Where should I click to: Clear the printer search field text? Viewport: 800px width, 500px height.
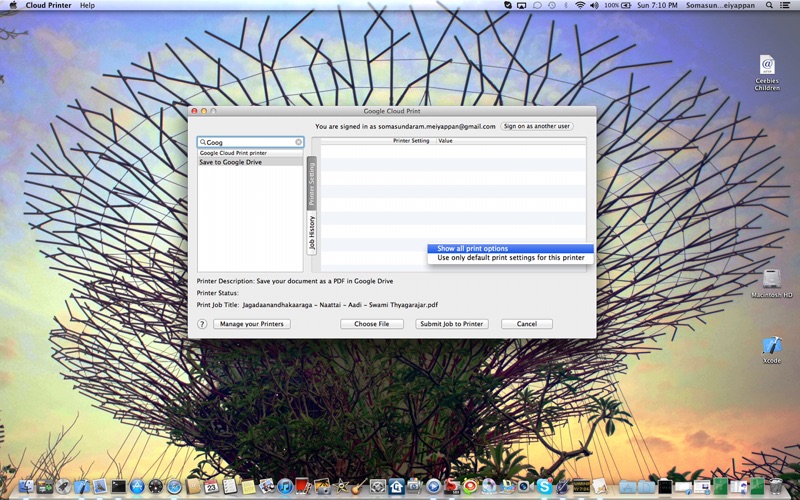(298, 142)
